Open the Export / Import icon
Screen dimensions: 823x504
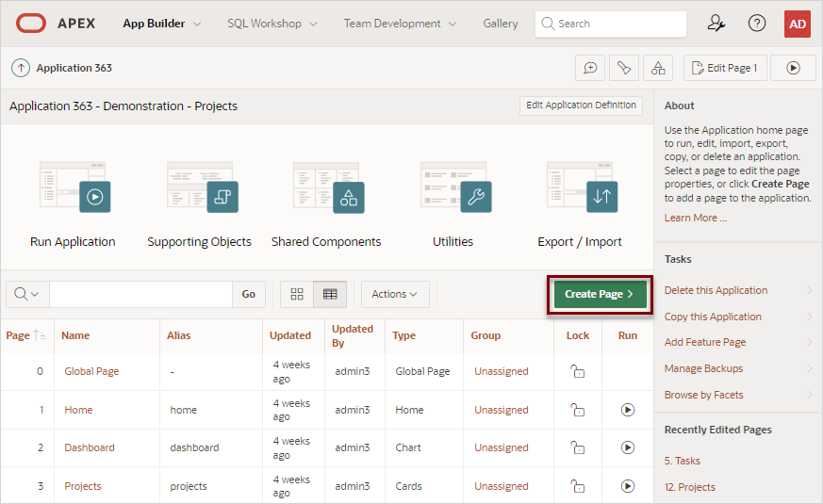(x=582, y=187)
